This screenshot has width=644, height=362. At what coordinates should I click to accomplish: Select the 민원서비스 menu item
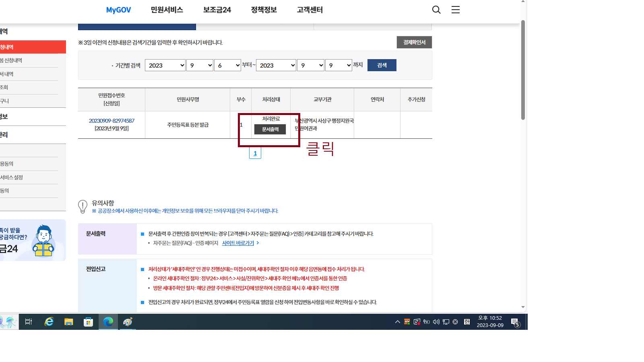tap(166, 10)
